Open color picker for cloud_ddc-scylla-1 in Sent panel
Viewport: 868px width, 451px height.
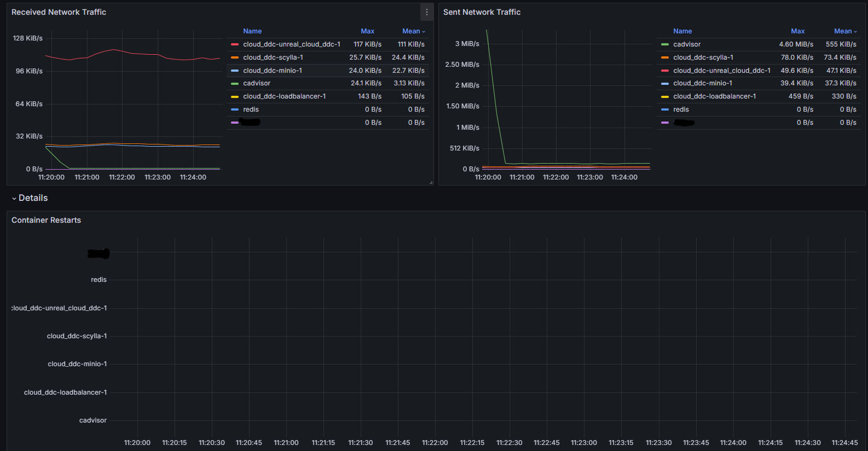pyautogui.click(x=665, y=57)
